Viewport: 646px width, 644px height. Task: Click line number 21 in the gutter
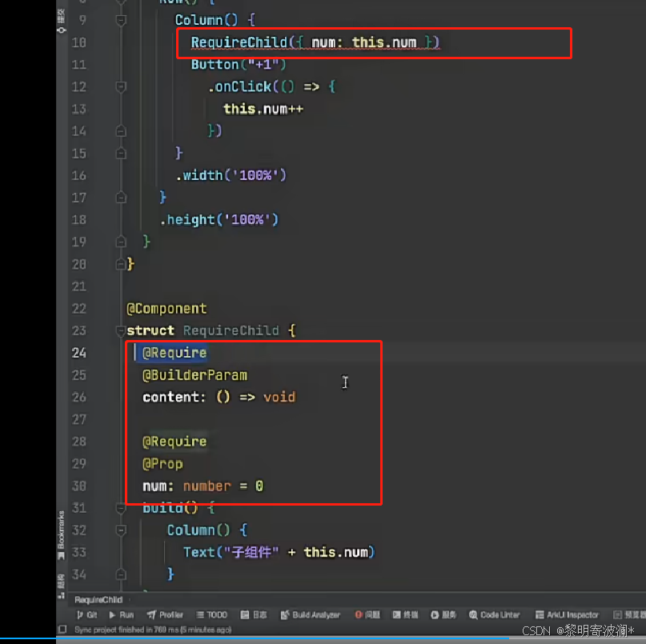click(78, 286)
